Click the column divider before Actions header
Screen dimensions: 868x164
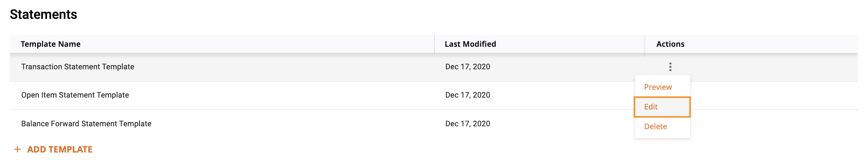pyautogui.click(x=645, y=44)
